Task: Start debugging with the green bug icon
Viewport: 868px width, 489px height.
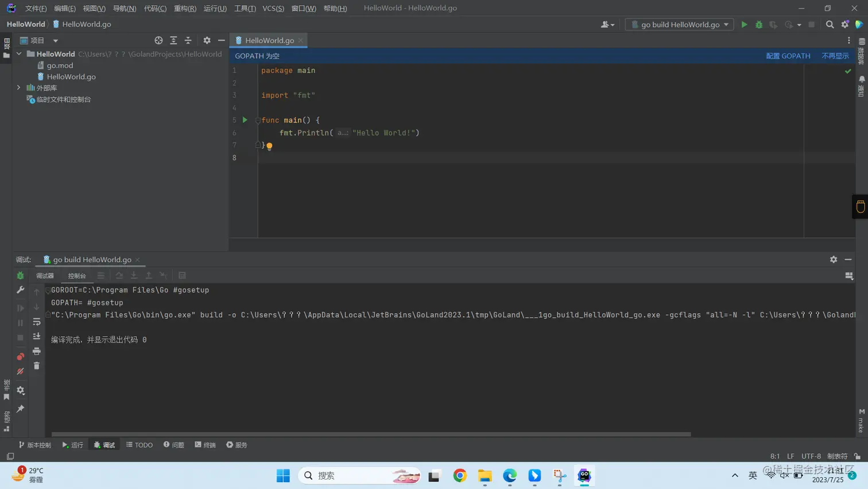Action: click(759, 25)
